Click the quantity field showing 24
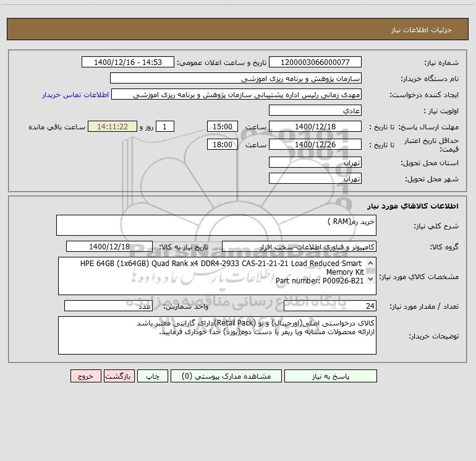The height and width of the screenshot is (461, 476). (x=330, y=306)
